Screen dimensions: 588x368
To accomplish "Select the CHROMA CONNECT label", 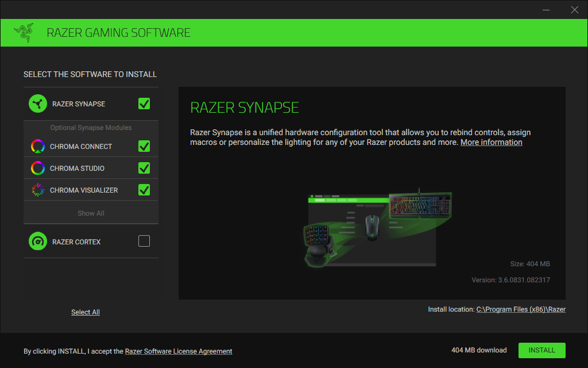I will coord(81,147).
